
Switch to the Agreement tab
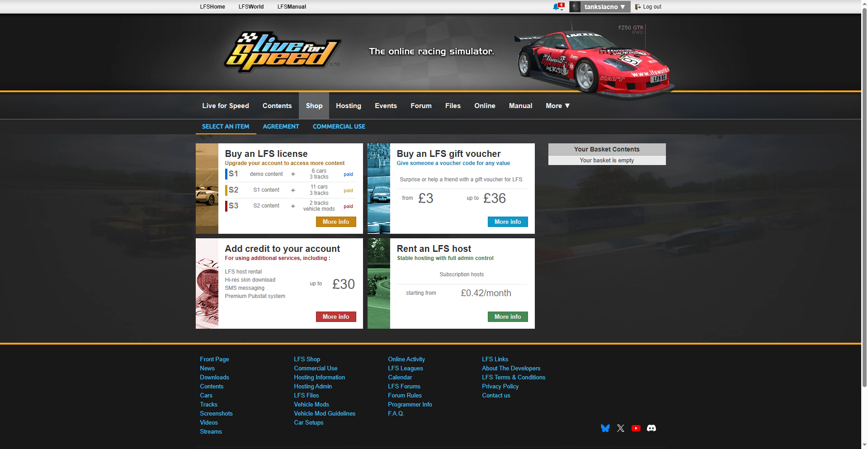click(281, 127)
